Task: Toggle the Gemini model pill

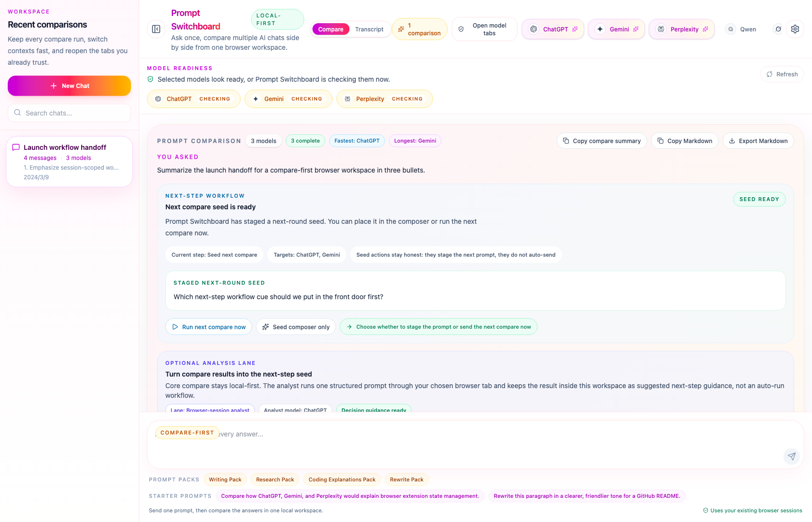Action: click(616, 29)
